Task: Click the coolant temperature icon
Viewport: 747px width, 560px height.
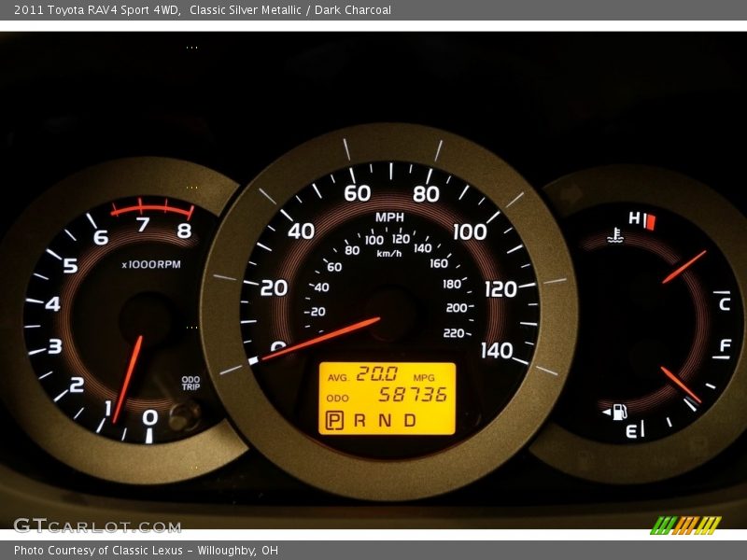Action: [615, 235]
